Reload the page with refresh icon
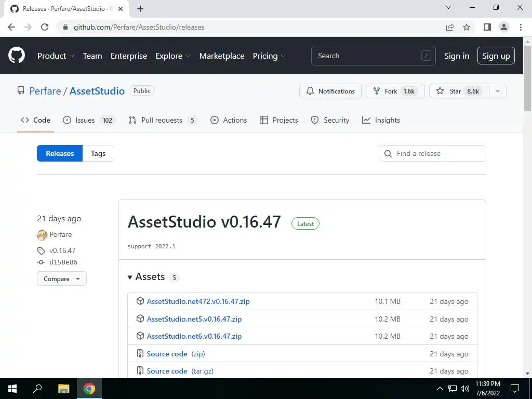Image resolution: width=532 pixels, height=399 pixels. point(45,27)
